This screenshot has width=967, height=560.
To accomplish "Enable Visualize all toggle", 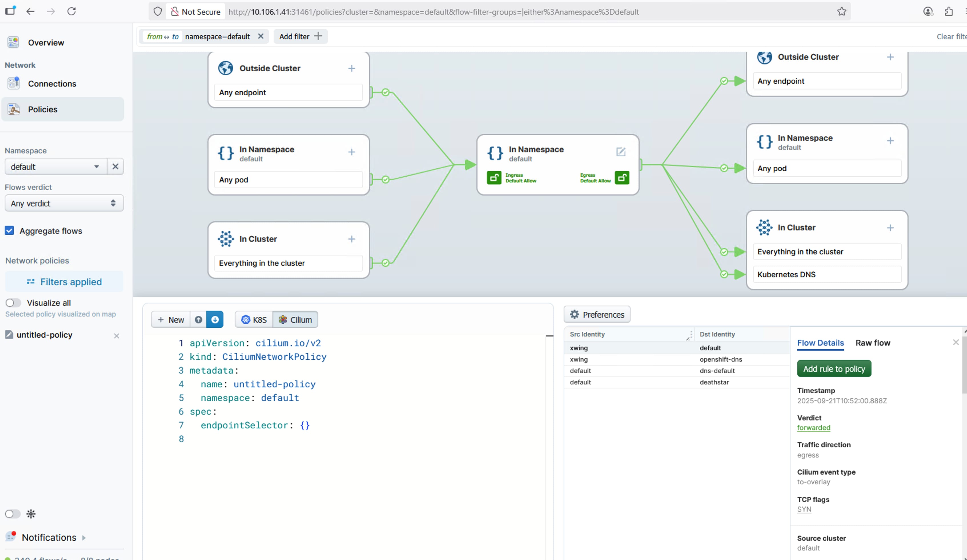I will [13, 303].
